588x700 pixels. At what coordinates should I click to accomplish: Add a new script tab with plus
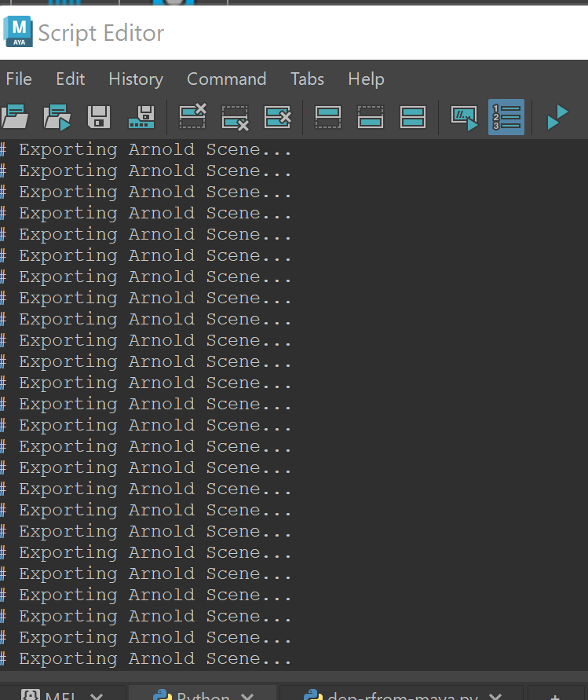(556, 695)
